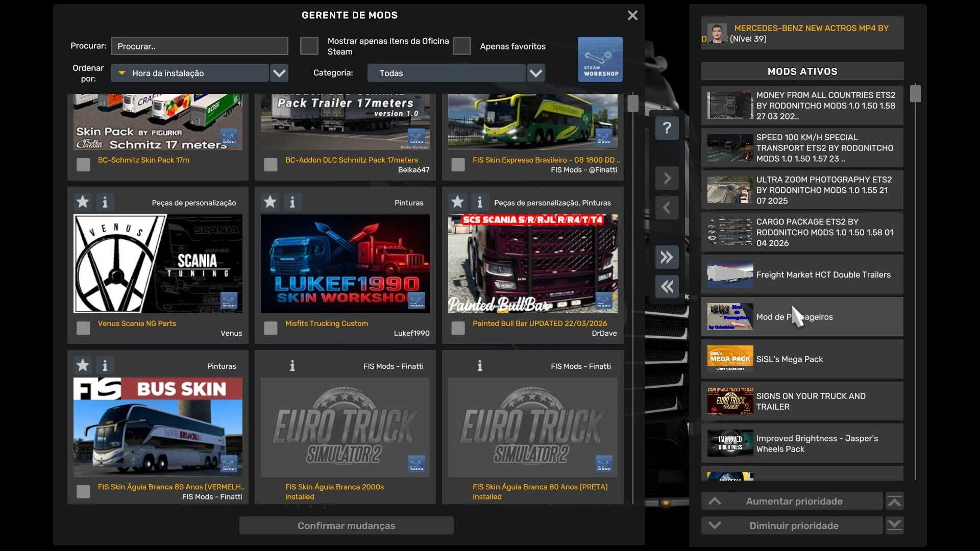The image size is (980, 551).
Task: Select the FIS Bus Skin thumbnail
Action: pos(158,427)
